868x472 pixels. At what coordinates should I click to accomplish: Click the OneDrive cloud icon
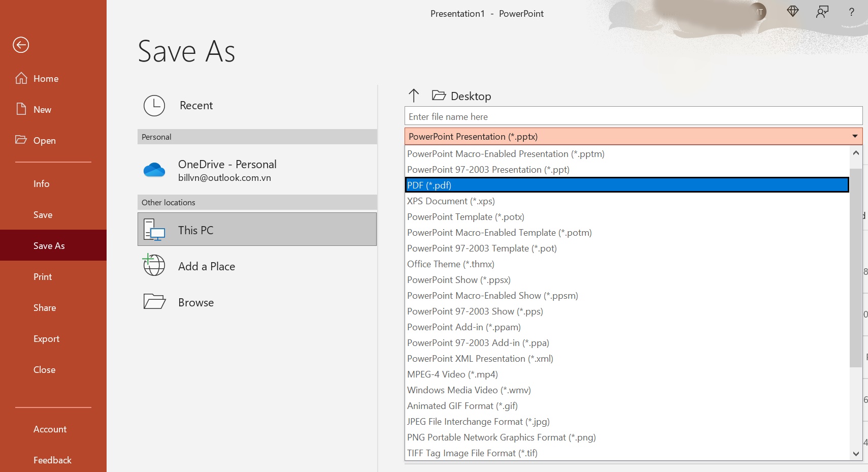coord(154,170)
